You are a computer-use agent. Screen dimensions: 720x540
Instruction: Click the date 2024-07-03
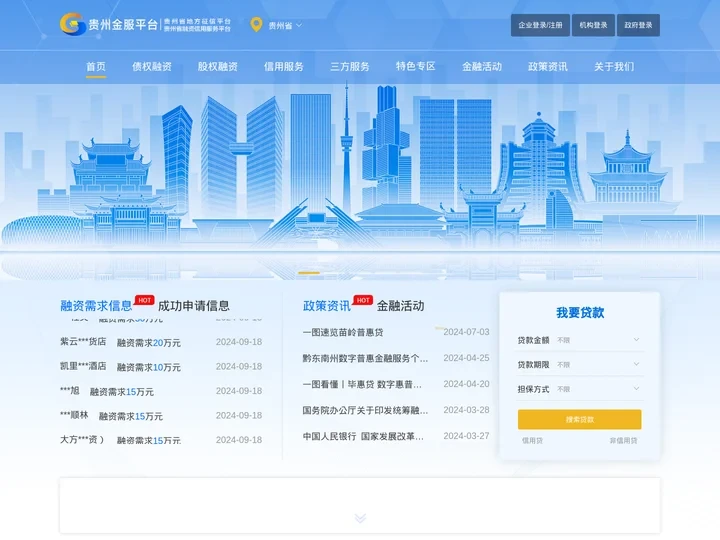click(x=466, y=332)
